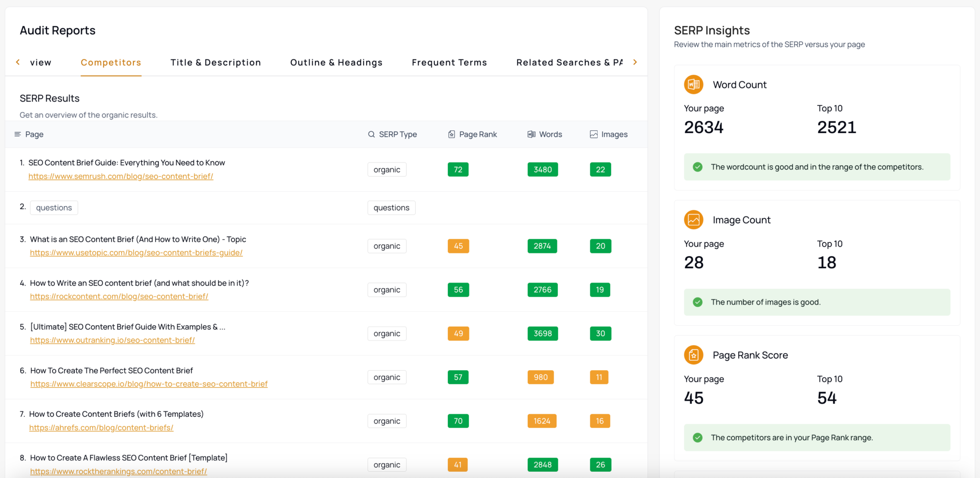Select the organic badge on the Clearscope result
Viewport: 980px width, 478px height.
(387, 377)
